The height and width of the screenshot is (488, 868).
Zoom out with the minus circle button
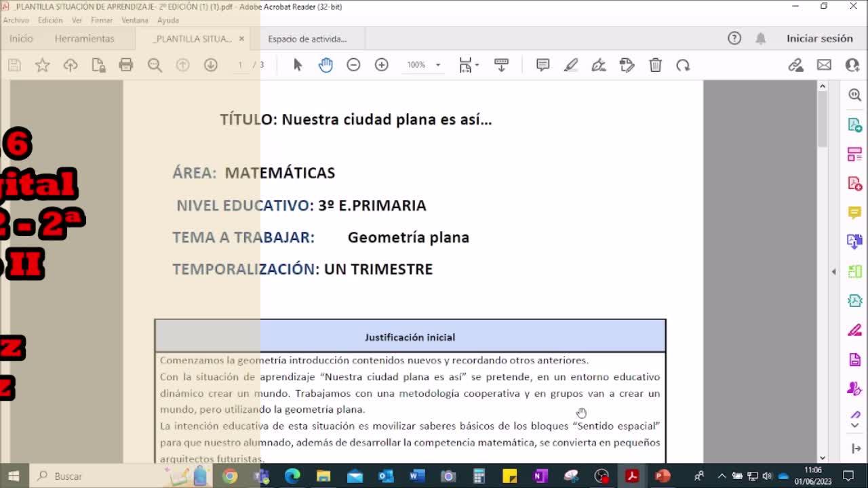pos(353,65)
